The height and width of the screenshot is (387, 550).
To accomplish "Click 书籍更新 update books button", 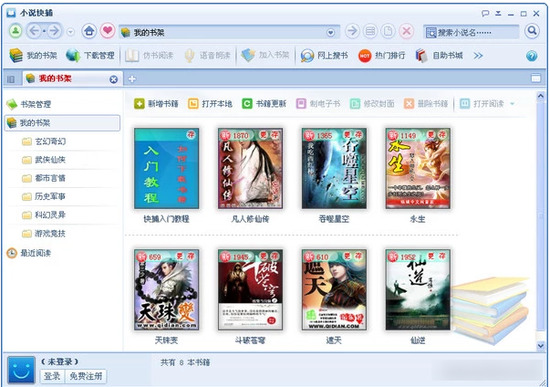I will (264, 104).
